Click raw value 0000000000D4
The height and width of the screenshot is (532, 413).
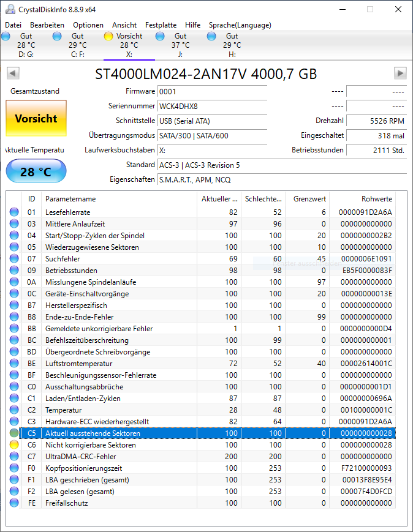(366, 328)
